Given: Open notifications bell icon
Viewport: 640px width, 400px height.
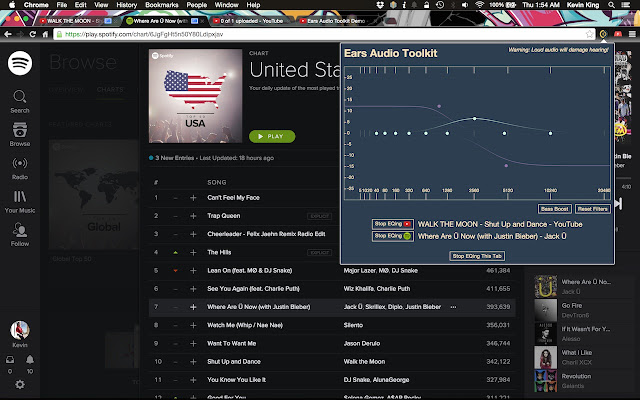Looking at the screenshot, I should [x=30, y=360].
